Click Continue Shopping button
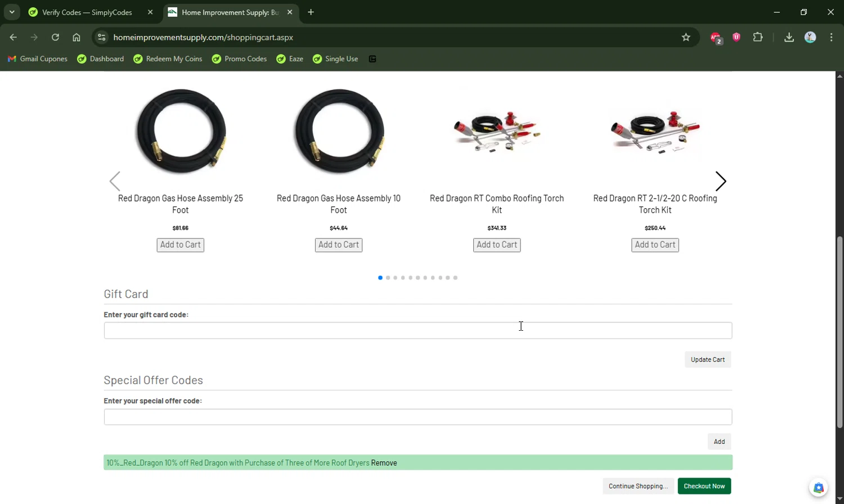Viewport: 844px width, 504px height. [x=638, y=486]
